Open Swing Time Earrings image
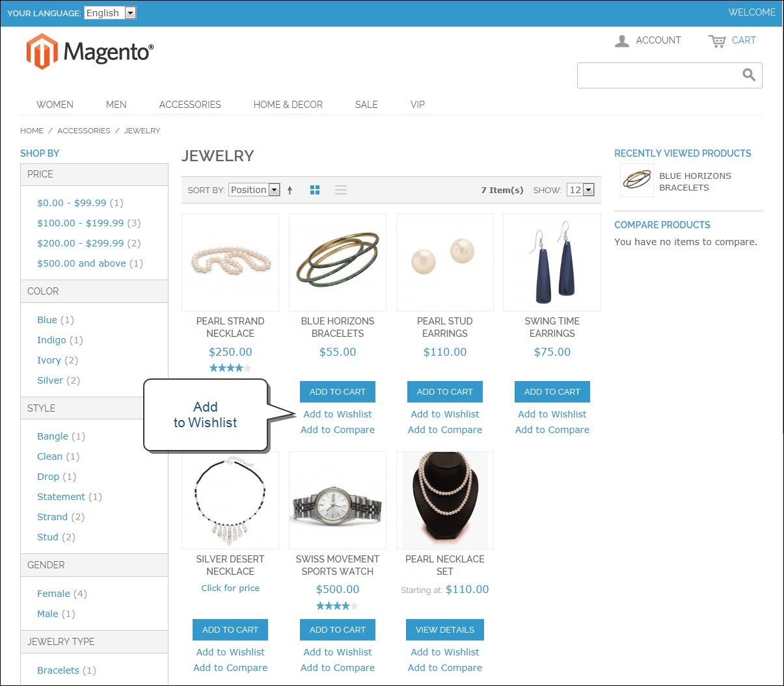This screenshot has height=686, width=784. coord(552,263)
